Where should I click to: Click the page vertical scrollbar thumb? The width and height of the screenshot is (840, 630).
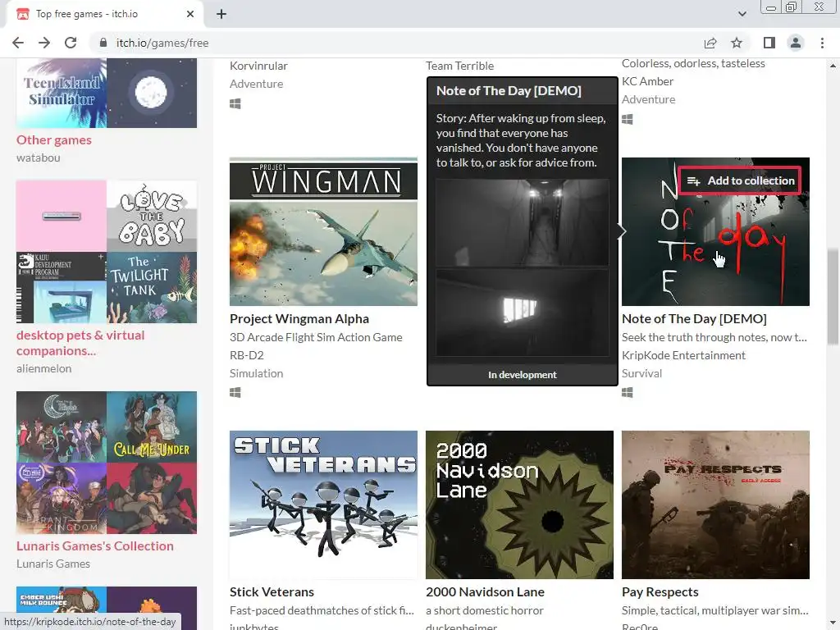833,296
